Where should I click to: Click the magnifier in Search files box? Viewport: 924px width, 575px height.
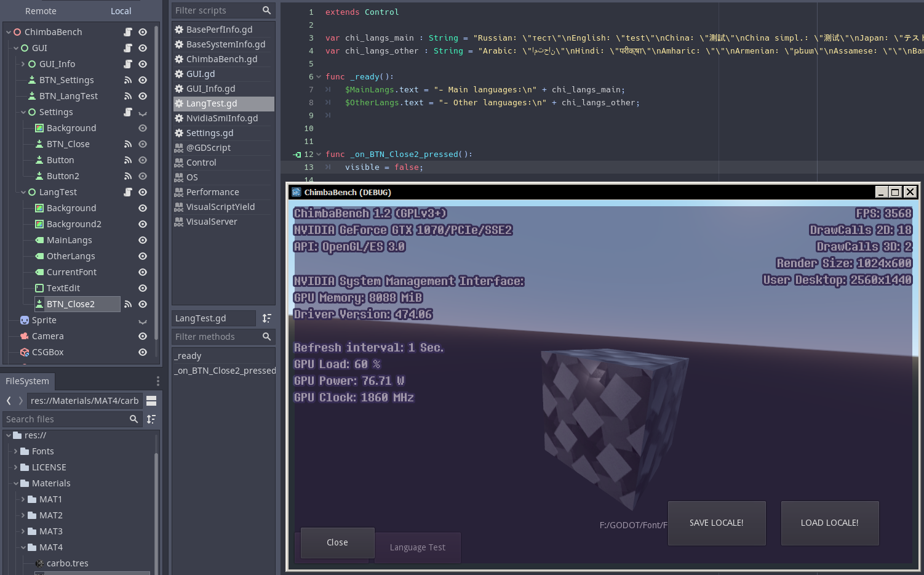coord(133,419)
